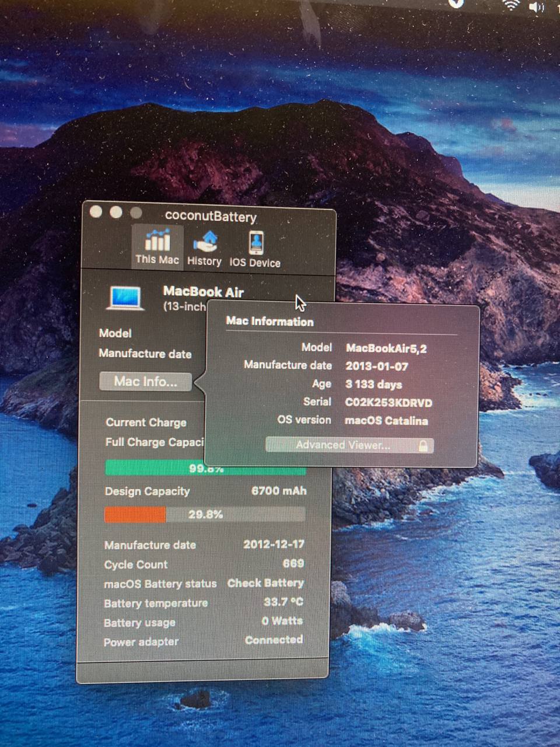Click the coconutBattery window title

coord(211,216)
